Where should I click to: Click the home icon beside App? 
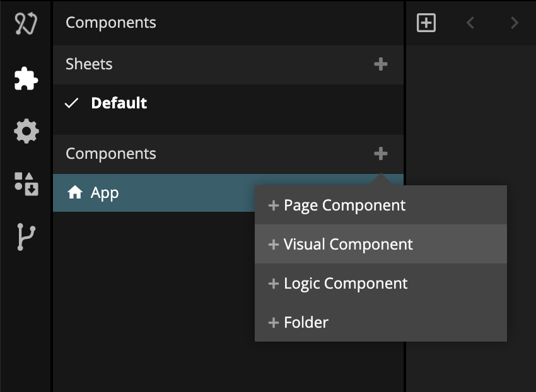75,193
